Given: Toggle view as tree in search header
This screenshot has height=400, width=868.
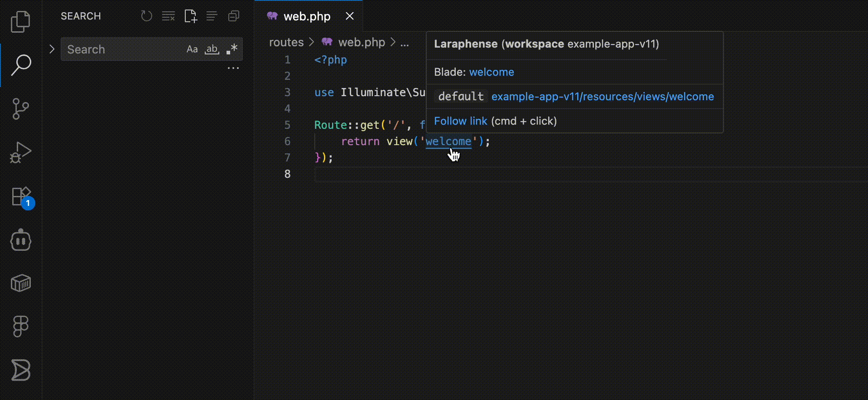Looking at the screenshot, I should click(212, 16).
